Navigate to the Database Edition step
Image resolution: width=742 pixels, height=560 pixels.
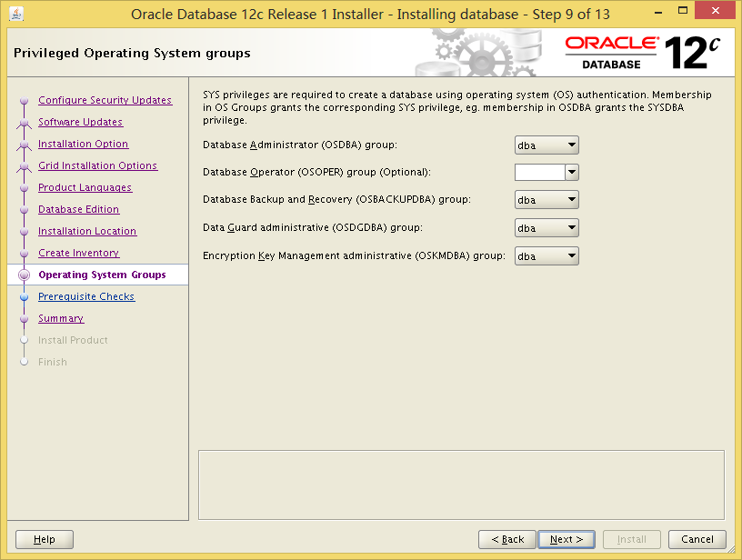78,209
